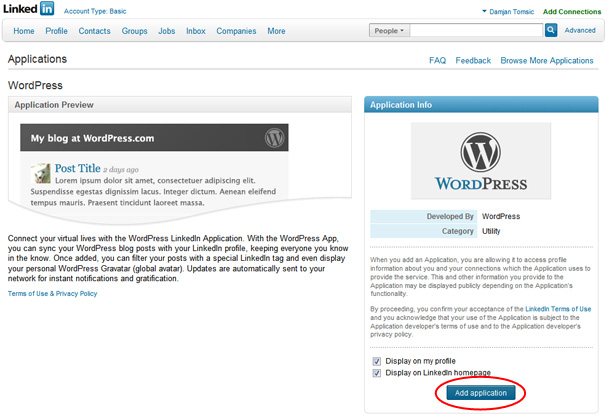Click the LinkedIn logo

tap(31, 11)
